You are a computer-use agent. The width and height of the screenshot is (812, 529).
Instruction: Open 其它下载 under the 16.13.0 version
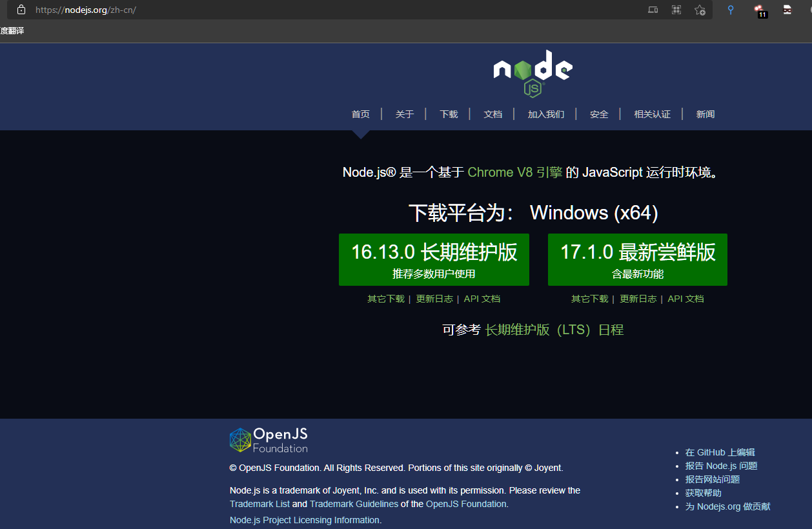pos(386,299)
